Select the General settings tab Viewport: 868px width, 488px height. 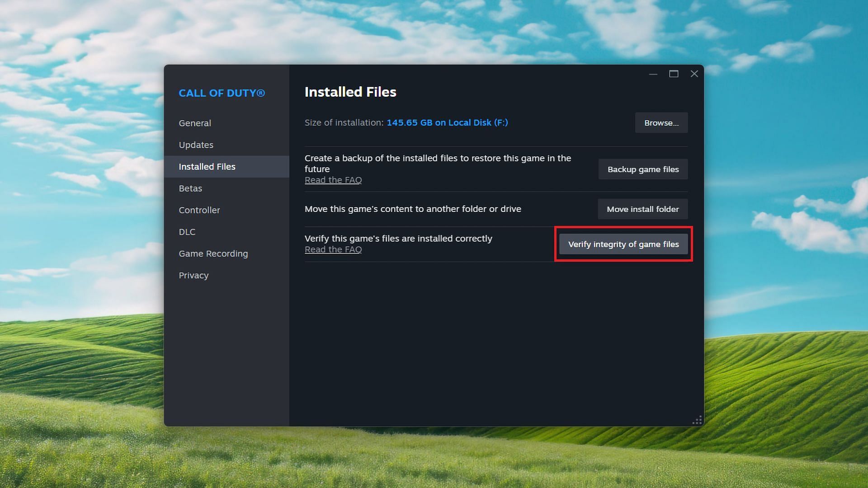coord(195,123)
